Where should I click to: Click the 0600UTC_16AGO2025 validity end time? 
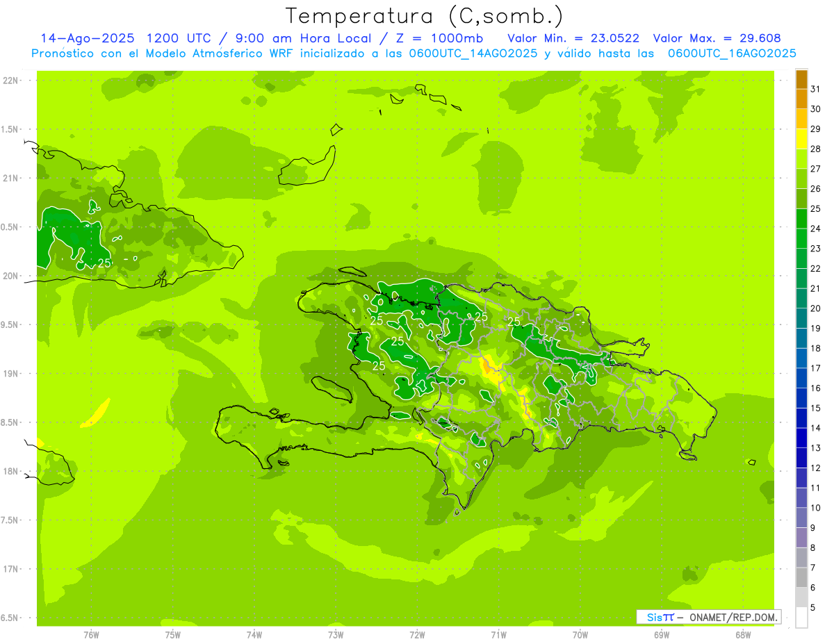click(x=731, y=53)
